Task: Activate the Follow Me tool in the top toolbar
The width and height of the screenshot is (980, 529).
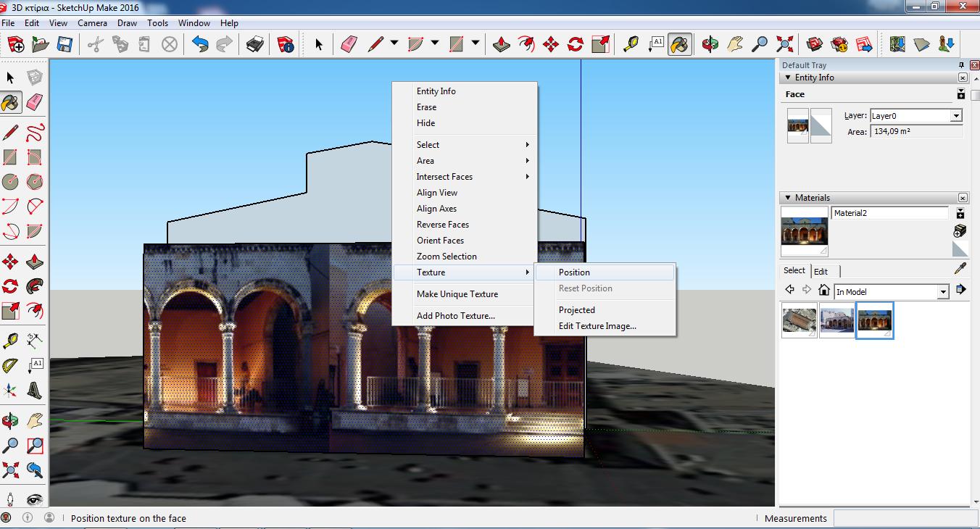Action: coord(526,44)
